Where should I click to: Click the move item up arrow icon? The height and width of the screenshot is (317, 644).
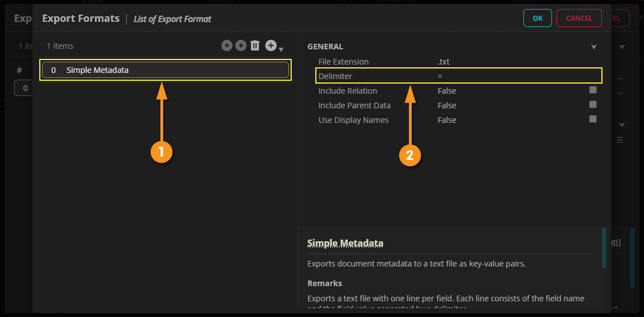click(x=227, y=46)
